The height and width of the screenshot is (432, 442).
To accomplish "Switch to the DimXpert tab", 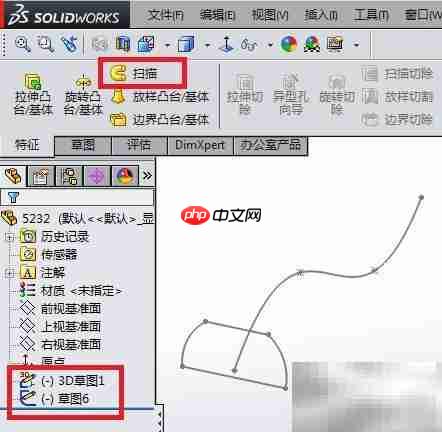I will (200, 145).
